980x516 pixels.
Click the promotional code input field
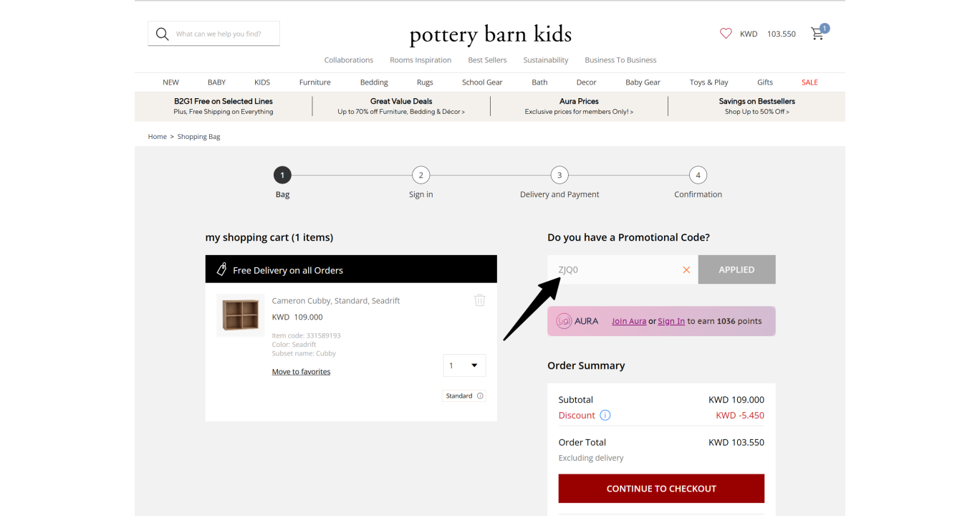615,269
